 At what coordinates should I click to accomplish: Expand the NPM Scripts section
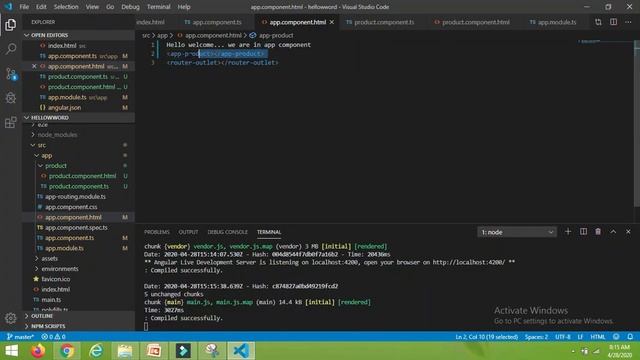pos(27,326)
